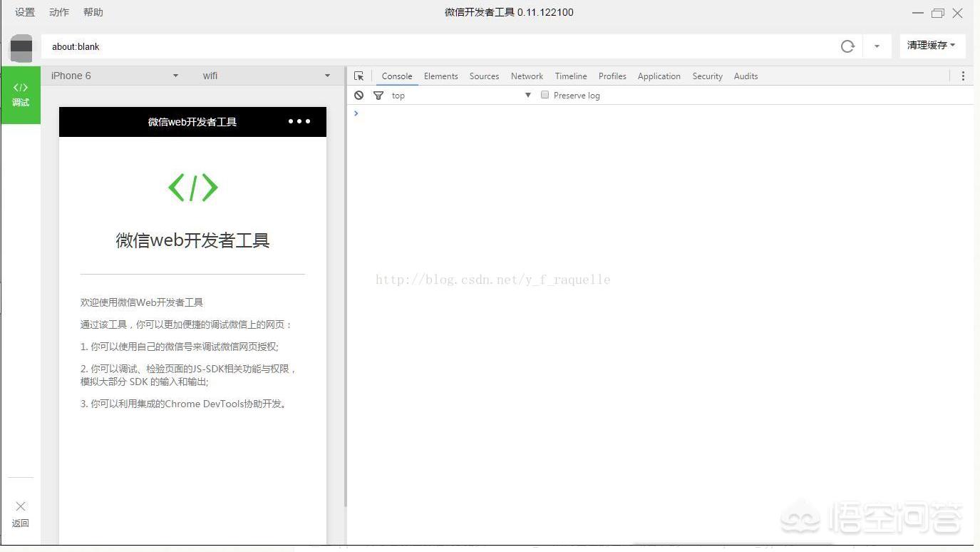The image size is (980, 552).
Task: Click the about:blank address bar
Action: click(438, 46)
